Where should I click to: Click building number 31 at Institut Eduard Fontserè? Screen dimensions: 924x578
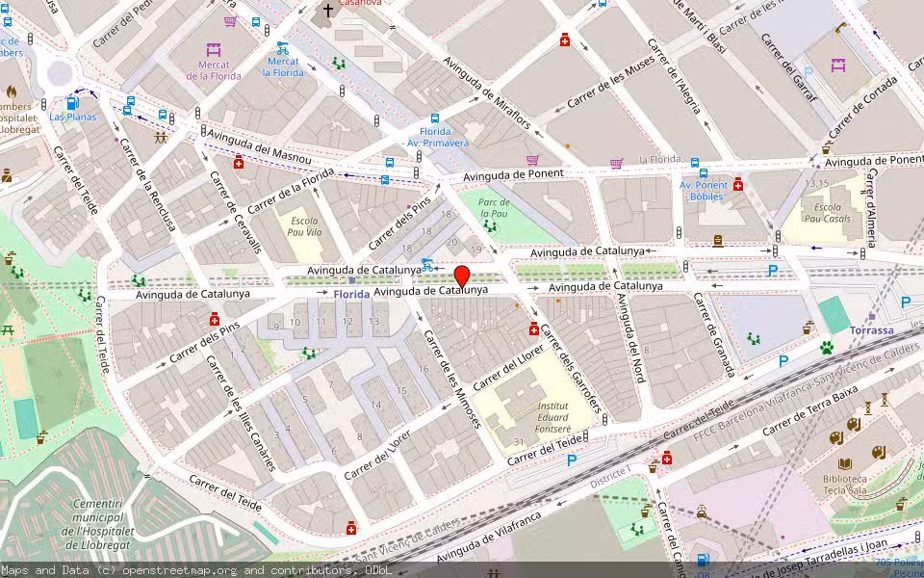[519, 442]
